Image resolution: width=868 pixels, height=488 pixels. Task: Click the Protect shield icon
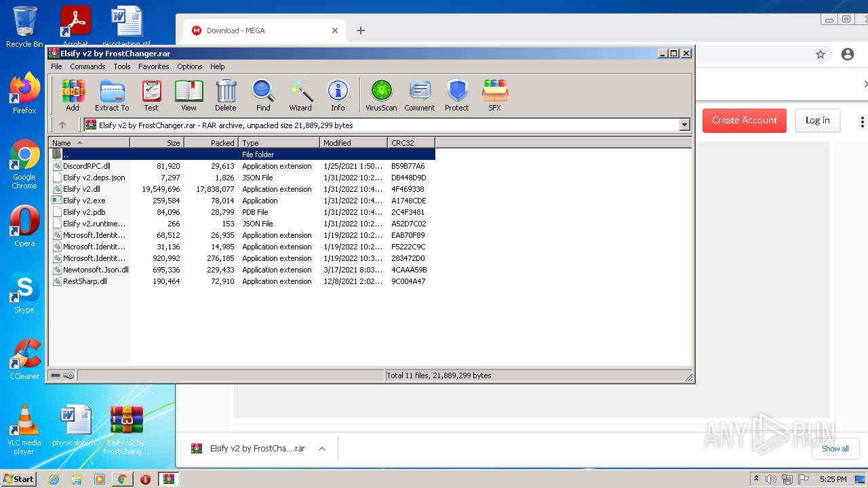point(457,96)
